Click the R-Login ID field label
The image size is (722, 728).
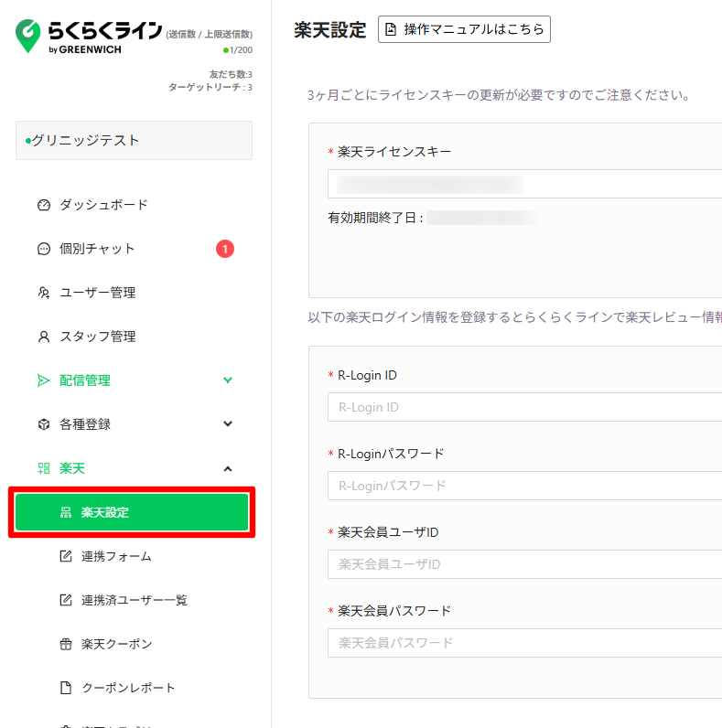tap(367, 375)
